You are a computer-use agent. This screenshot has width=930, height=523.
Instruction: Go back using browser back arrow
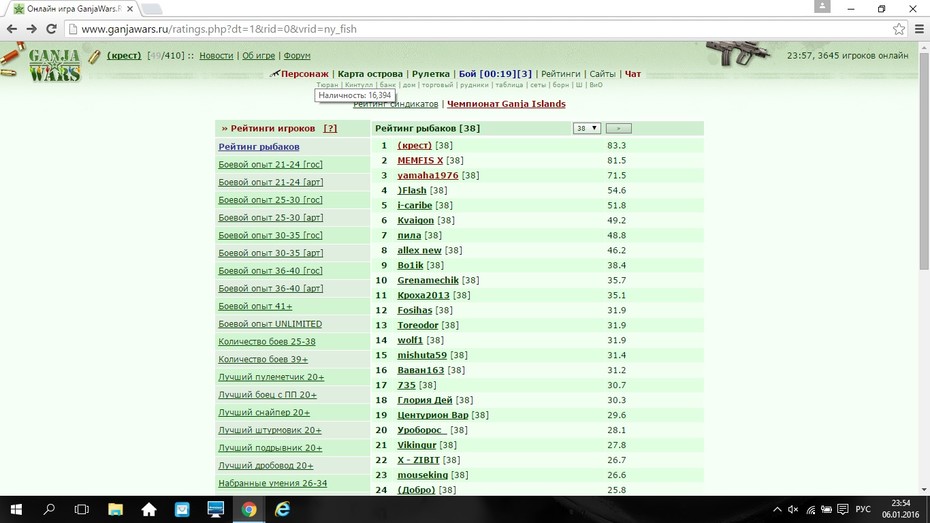tap(12, 28)
